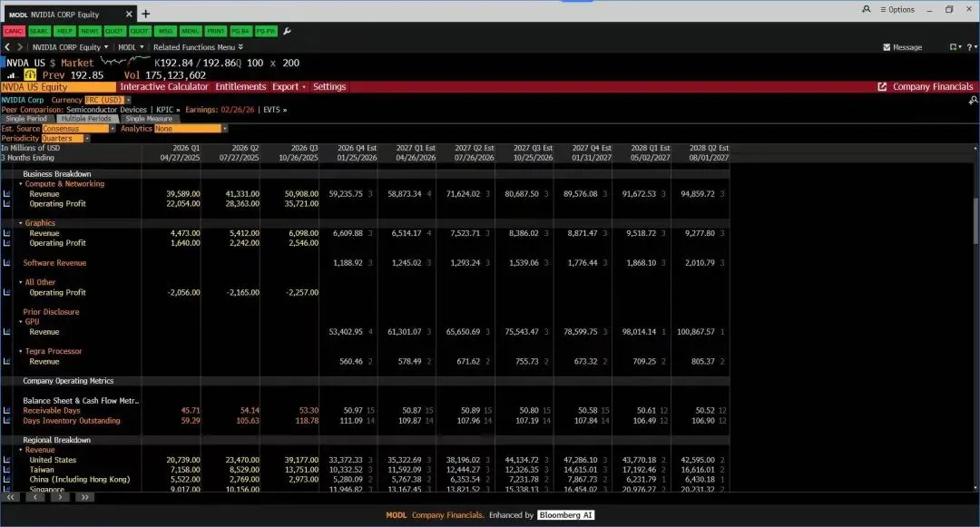
Task: Open the Analytics None dropdown
Action: [x=191, y=129]
